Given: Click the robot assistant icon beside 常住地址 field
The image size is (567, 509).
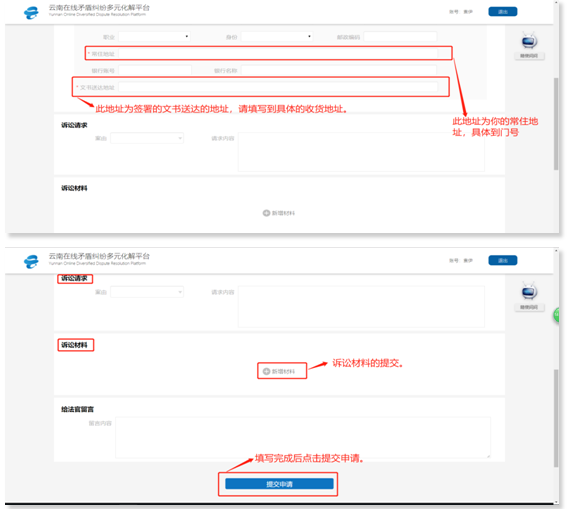Looking at the screenshot, I should point(529,41).
